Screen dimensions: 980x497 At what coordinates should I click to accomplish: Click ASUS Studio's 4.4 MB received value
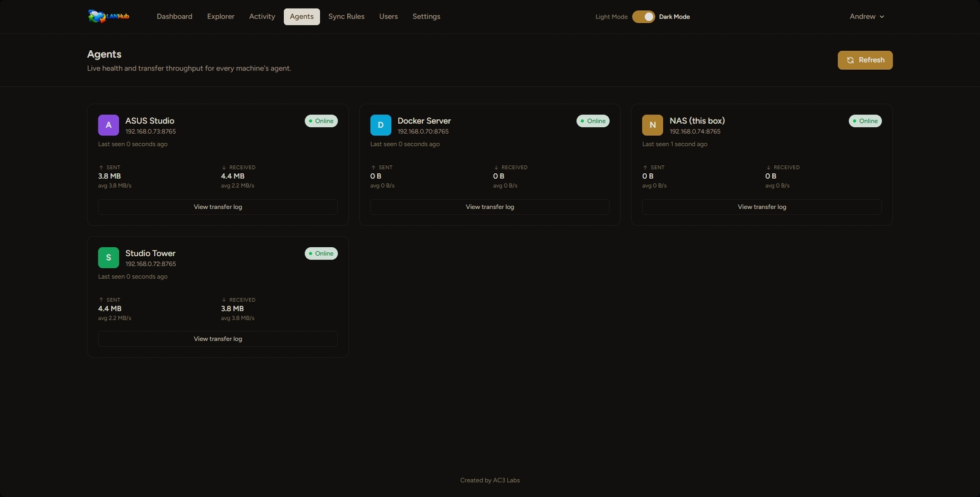coord(233,176)
